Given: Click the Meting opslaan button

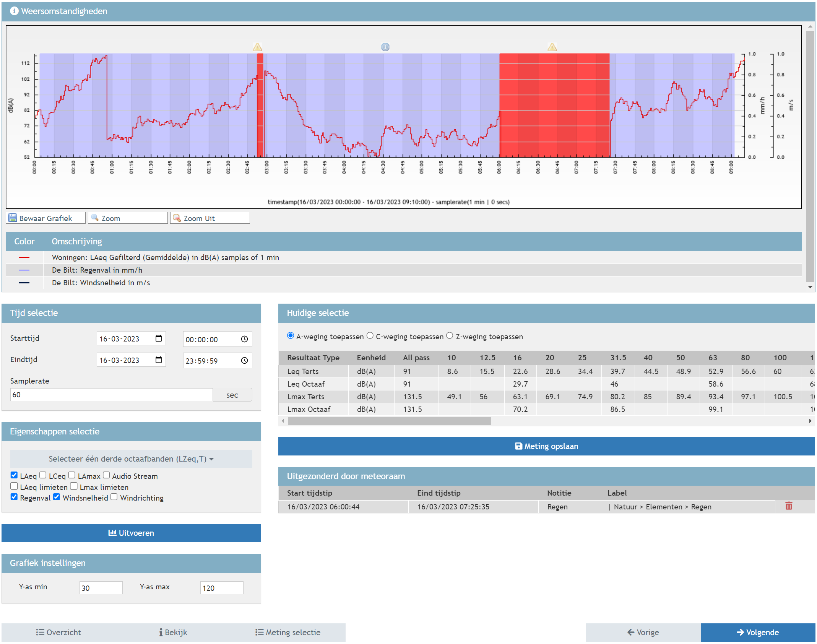Looking at the screenshot, I should pos(546,446).
